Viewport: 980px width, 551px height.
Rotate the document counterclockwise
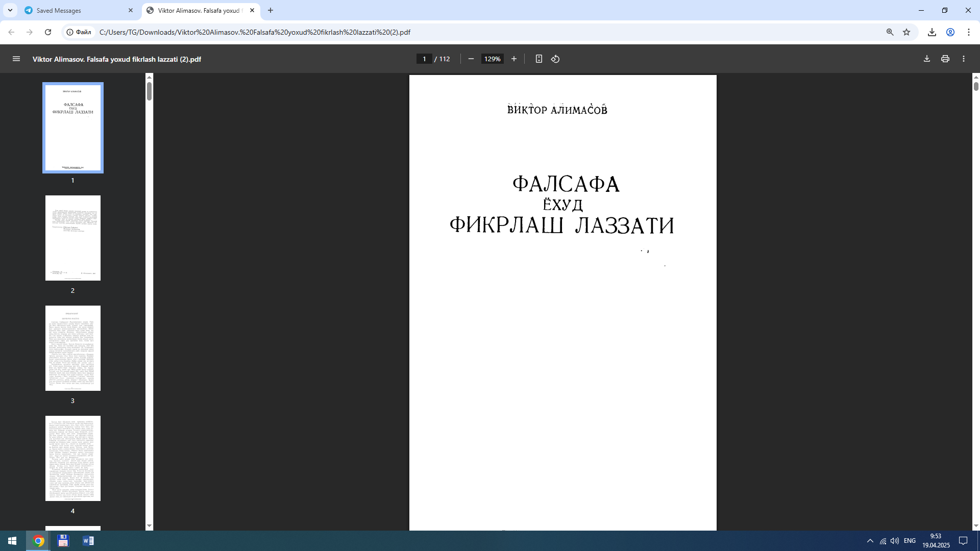555,59
